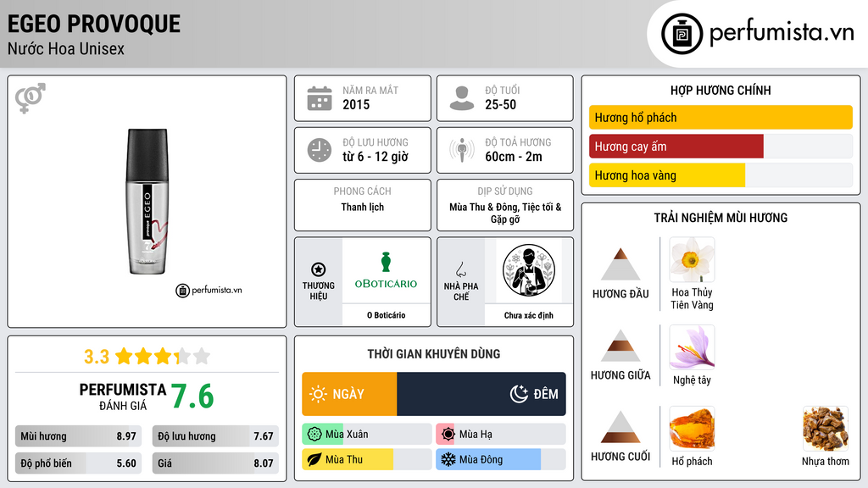Click the Dịp sử dụng label
This screenshot has height=488, width=868.
click(505, 191)
